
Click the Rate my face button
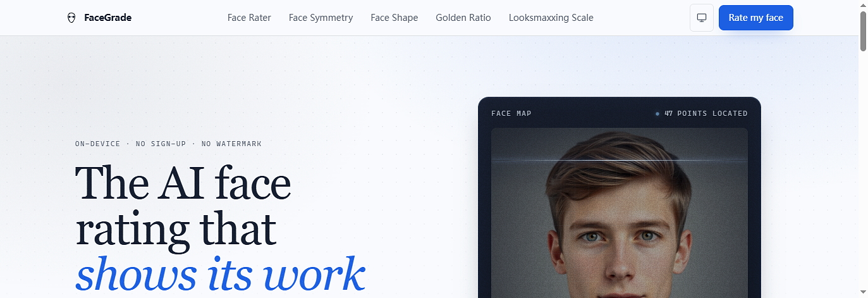point(755,18)
